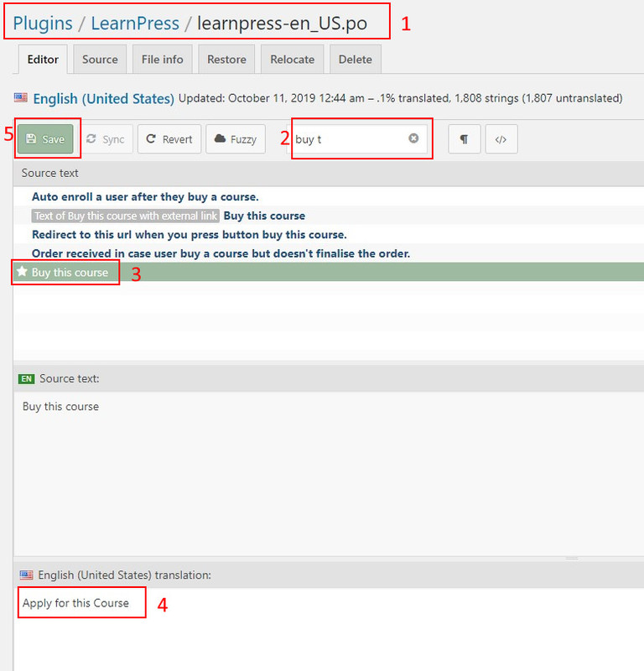Select the highlighted 'Buy this course' row
This screenshot has width=644, height=671.
coord(328,272)
